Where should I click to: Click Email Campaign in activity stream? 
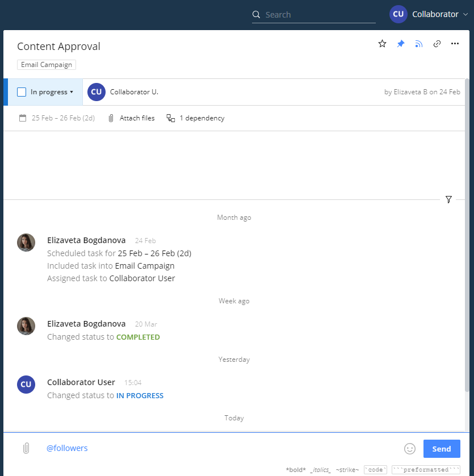pyautogui.click(x=145, y=266)
